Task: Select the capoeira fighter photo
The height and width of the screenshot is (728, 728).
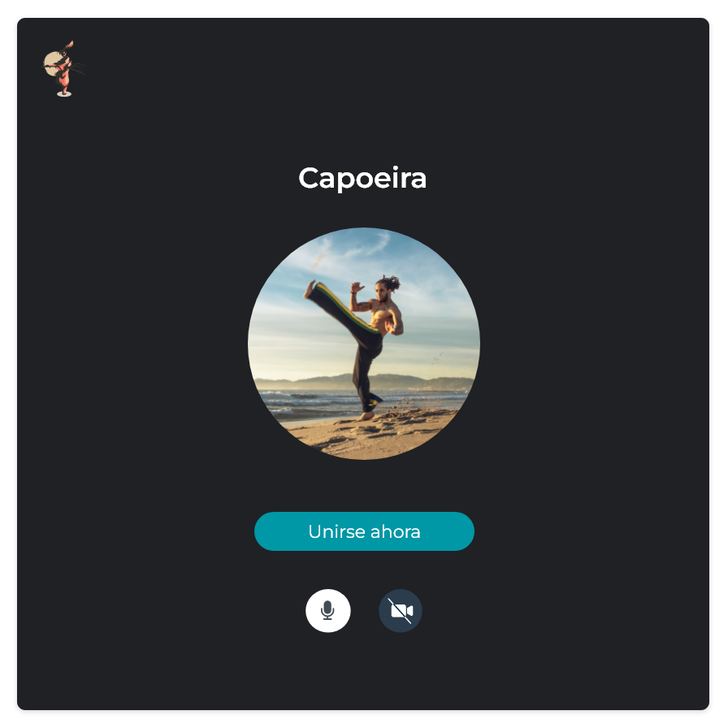Action: (x=364, y=344)
